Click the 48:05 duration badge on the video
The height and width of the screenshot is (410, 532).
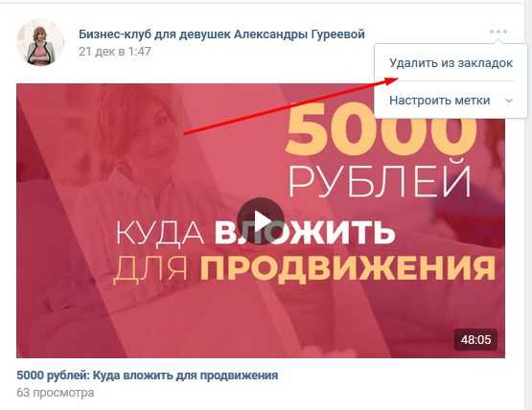tap(475, 339)
